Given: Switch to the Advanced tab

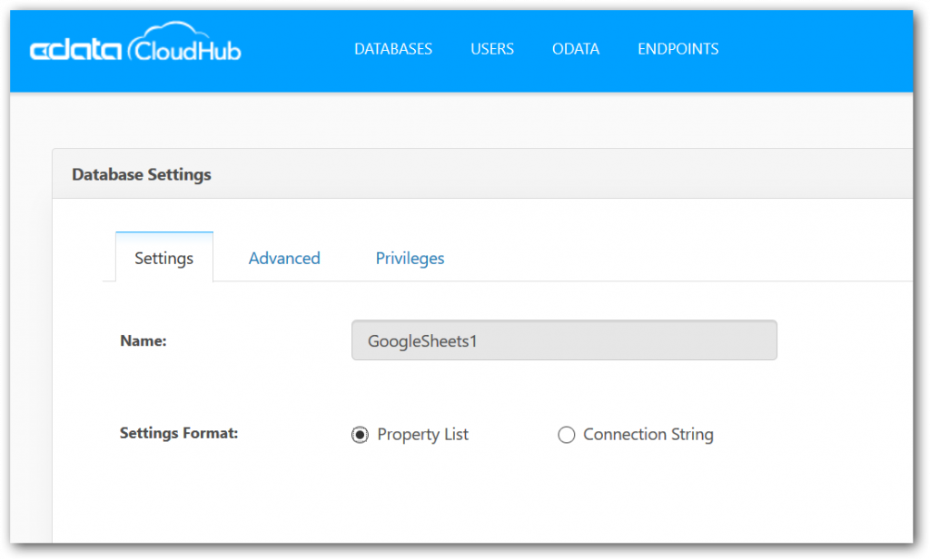Looking at the screenshot, I should point(284,259).
